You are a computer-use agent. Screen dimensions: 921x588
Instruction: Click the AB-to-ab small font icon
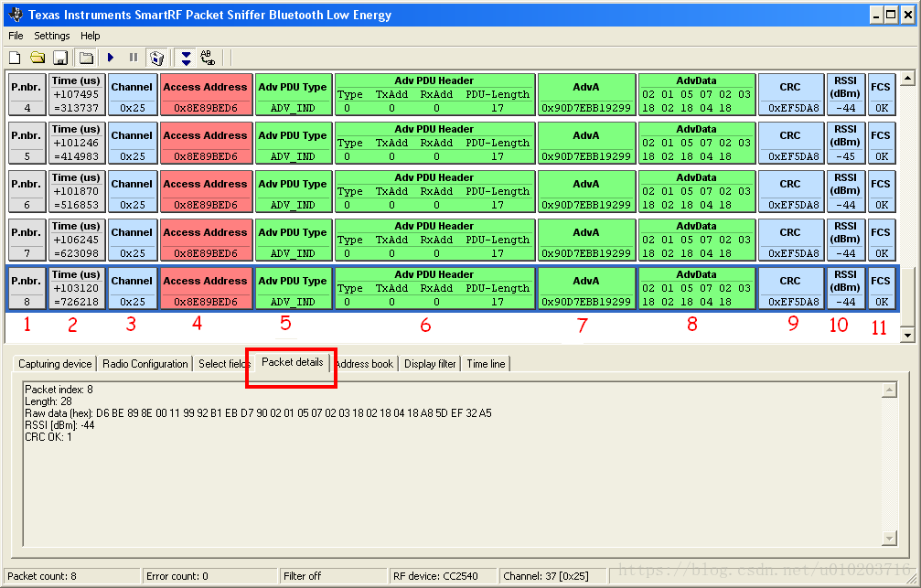click(208, 58)
